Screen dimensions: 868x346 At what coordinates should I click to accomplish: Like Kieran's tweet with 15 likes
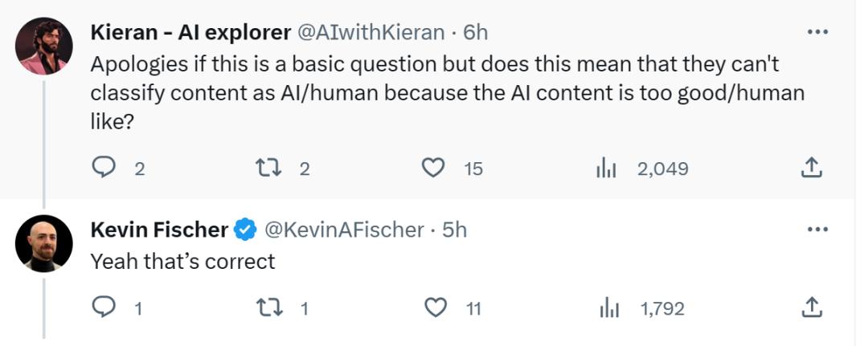coord(434,167)
